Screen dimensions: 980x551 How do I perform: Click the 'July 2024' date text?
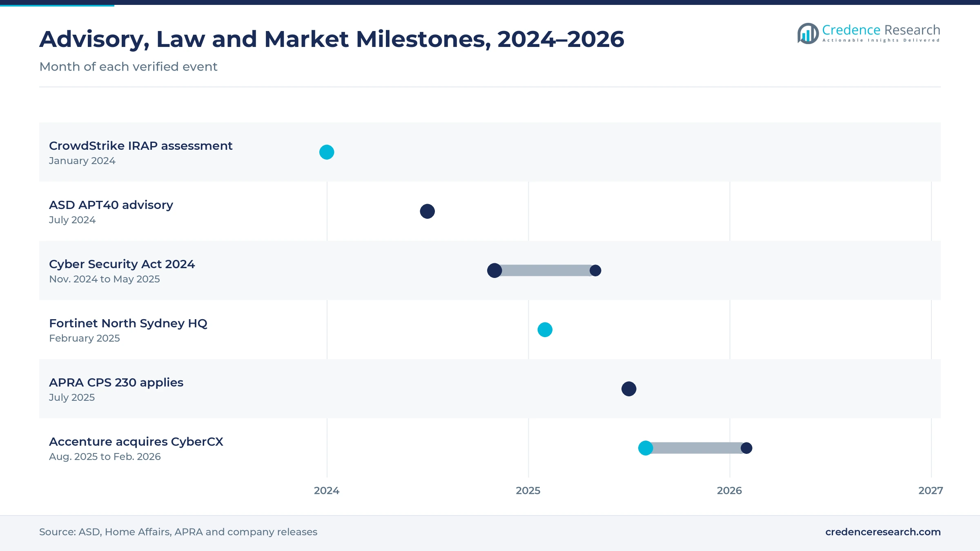point(72,220)
